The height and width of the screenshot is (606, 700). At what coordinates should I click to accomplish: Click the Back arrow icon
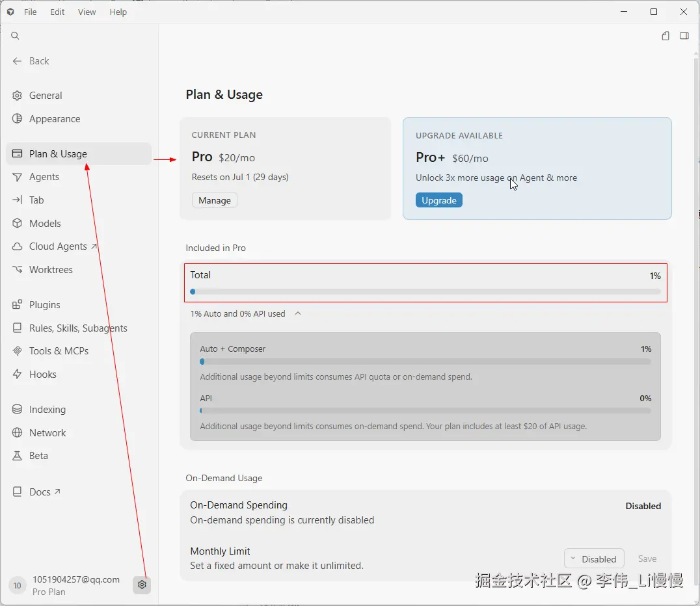17,61
